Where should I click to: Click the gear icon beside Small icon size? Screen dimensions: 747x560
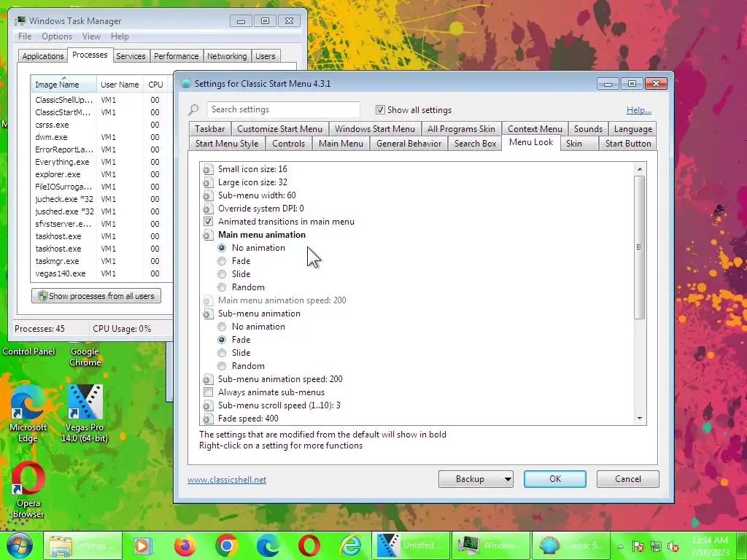click(x=208, y=169)
